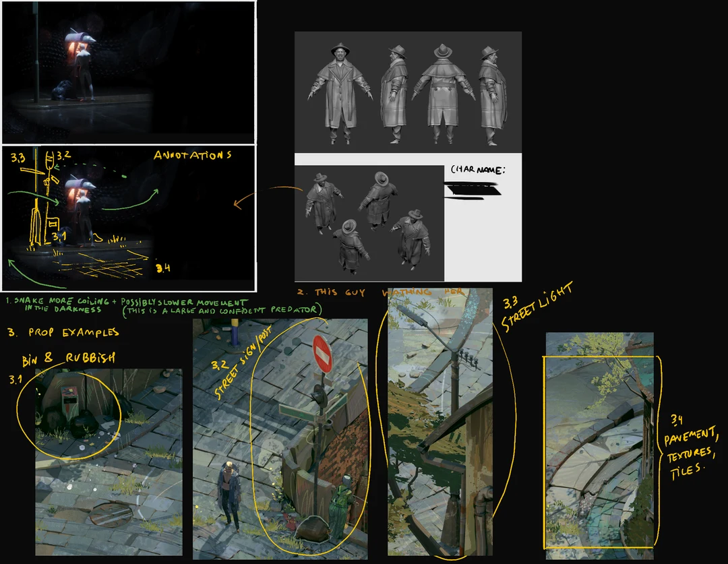The image size is (728, 564).
Task: Select the annotated scene image with yellow sketches
Action: (129, 218)
